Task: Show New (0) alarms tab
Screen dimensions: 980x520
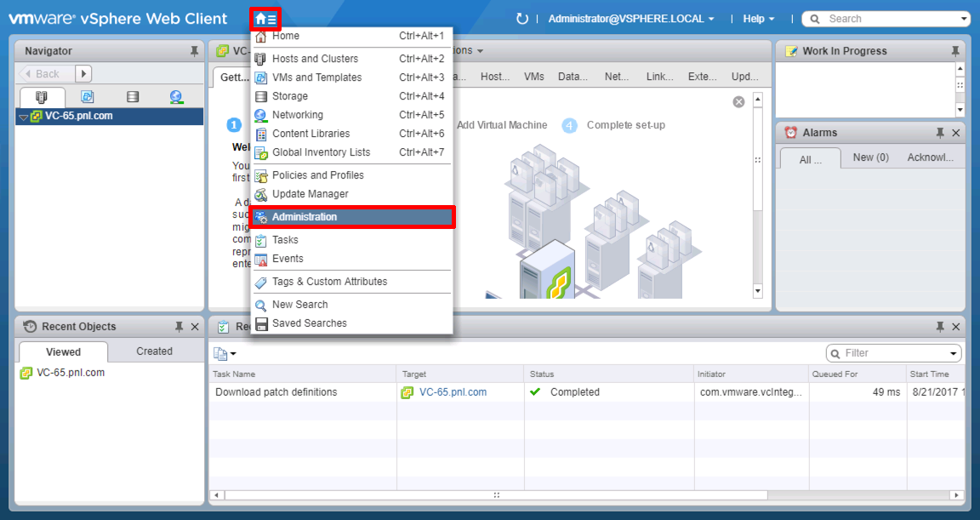Action: (x=870, y=157)
